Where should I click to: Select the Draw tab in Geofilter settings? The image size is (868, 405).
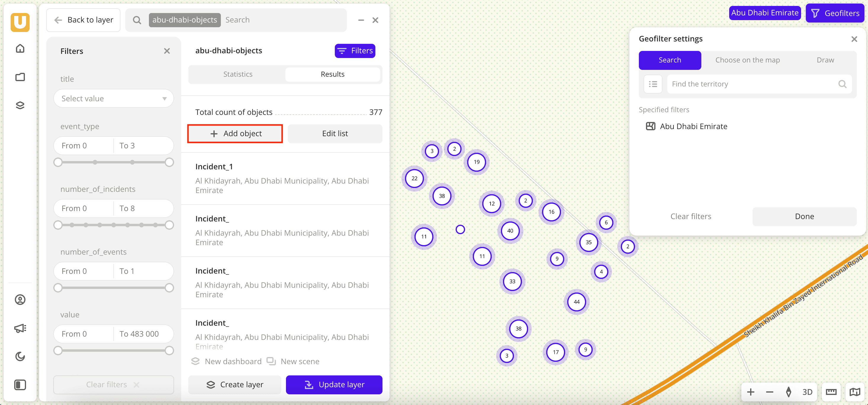tap(825, 60)
